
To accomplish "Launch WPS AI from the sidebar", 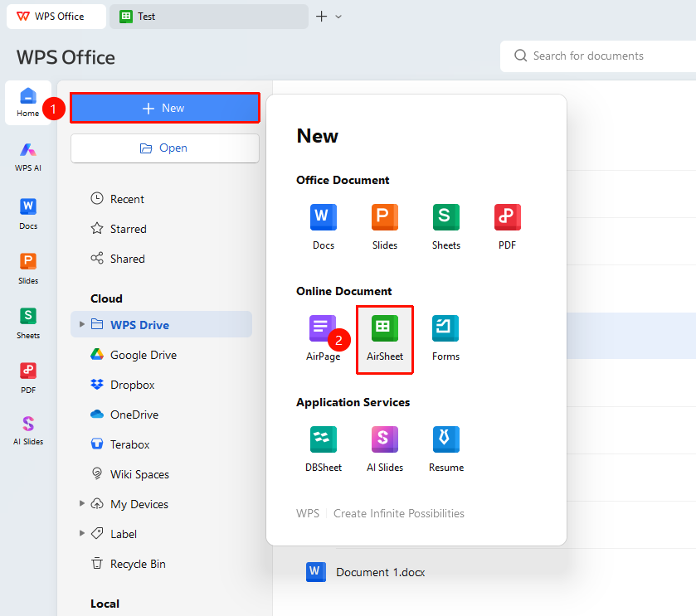I will [28, 157].
